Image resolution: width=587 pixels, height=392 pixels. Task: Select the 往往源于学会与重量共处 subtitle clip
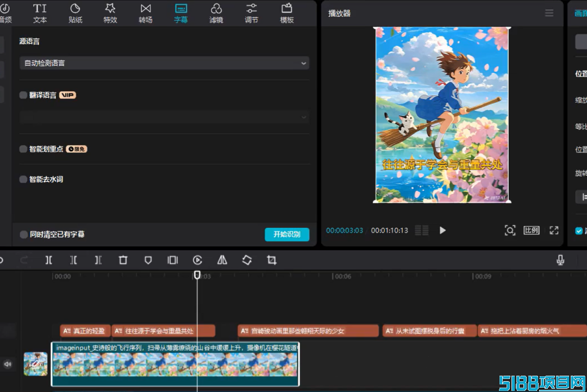[163, 331]
